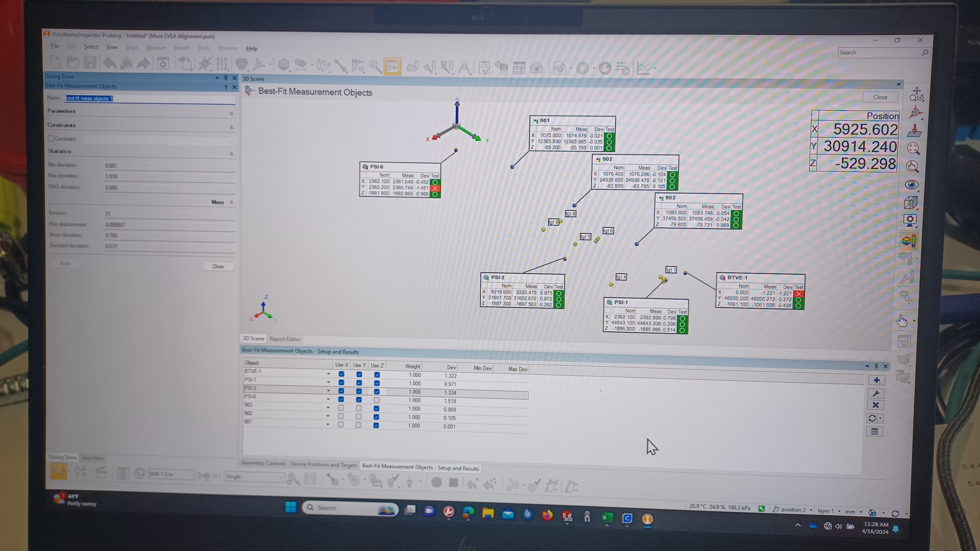This screenshot has height=551, width=980.
Task: Switch to the Tree View tab
Action: coord(93,458)
